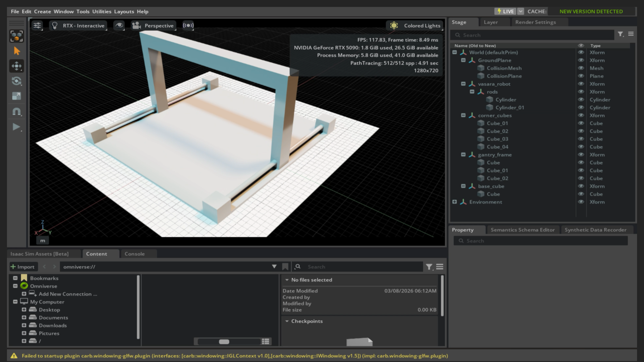644x362 pixels.
Task: Enable the Snap tool magnet icon
Action: tap(16, 112)
